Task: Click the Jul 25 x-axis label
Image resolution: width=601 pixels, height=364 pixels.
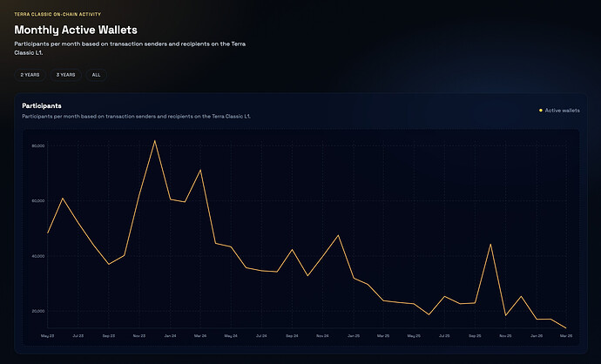Action: 444,334
